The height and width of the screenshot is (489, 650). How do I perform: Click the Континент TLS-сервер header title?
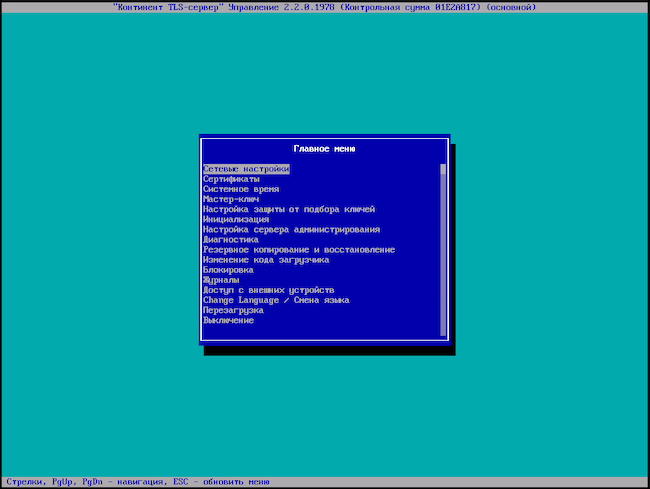tap(325, 7)
